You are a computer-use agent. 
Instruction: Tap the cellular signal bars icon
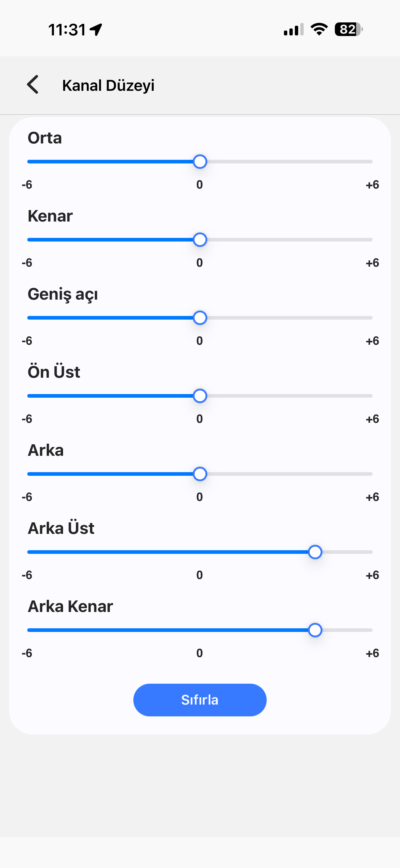pyautogui.click(x=293, y=30)
